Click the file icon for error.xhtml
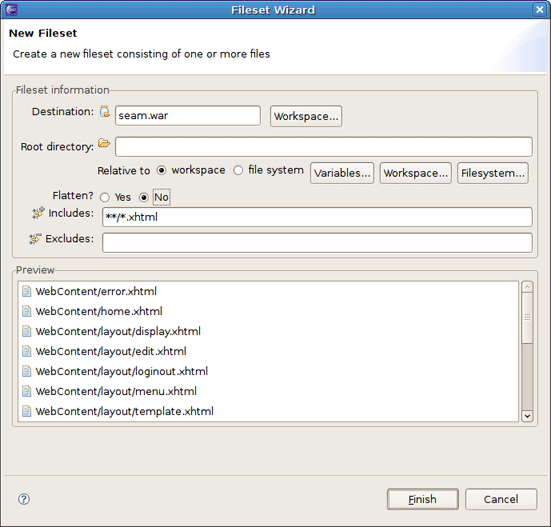This screenshot has width=551, height=527. (x=27, y=291)
